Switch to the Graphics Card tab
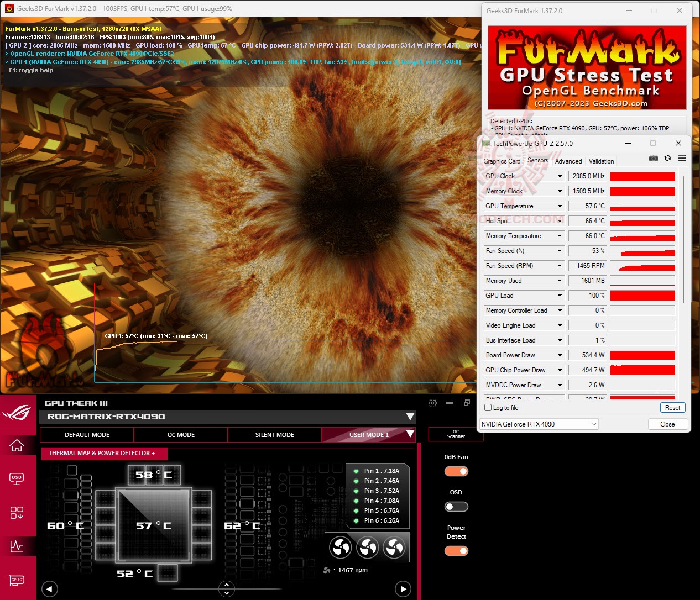Image resolution: width=700 pixels, height=600 pixels. point(502,161)
